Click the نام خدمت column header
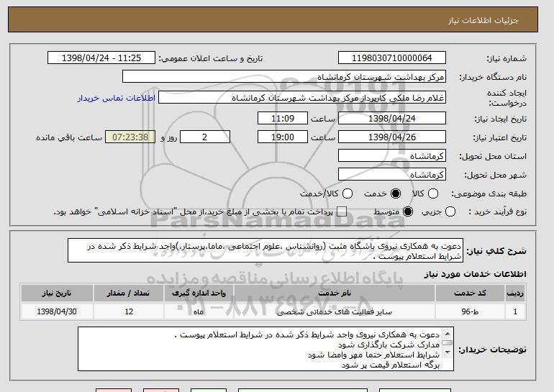Image resolution: width=554 pixels, height=392 pixels. click(x=335, y=293)
